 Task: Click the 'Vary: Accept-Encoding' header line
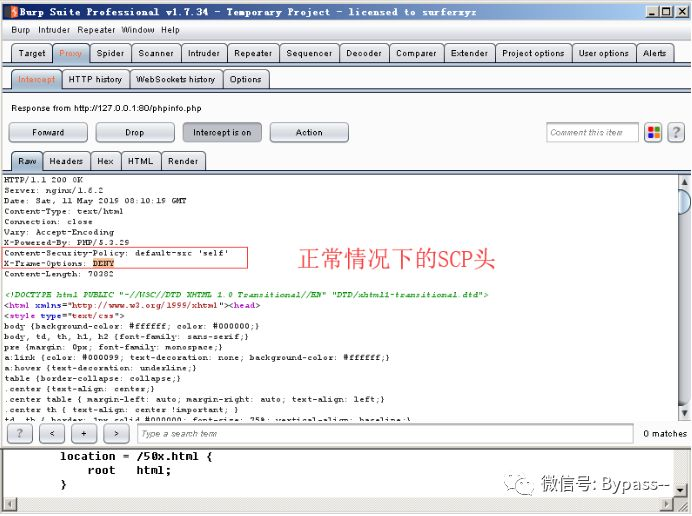[x=59, y=232]
